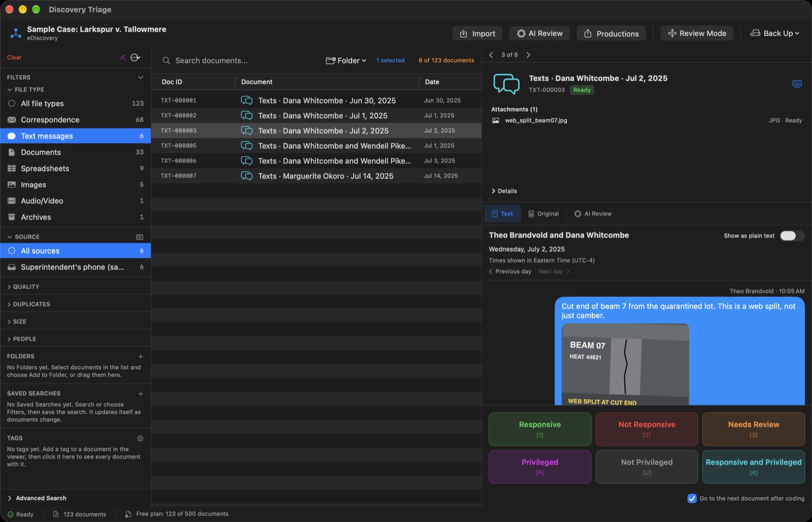Screen dimensions: 812x522
Task: Click the Discovery Triage app logo icon
Action: 16,34
